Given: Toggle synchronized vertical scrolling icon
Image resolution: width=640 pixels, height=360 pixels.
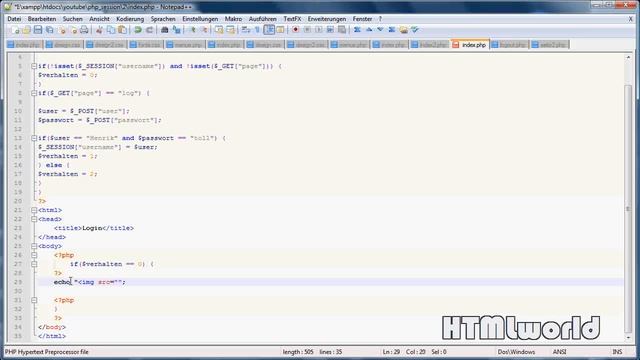Looking at the screenshot, I should coord(219,30).
